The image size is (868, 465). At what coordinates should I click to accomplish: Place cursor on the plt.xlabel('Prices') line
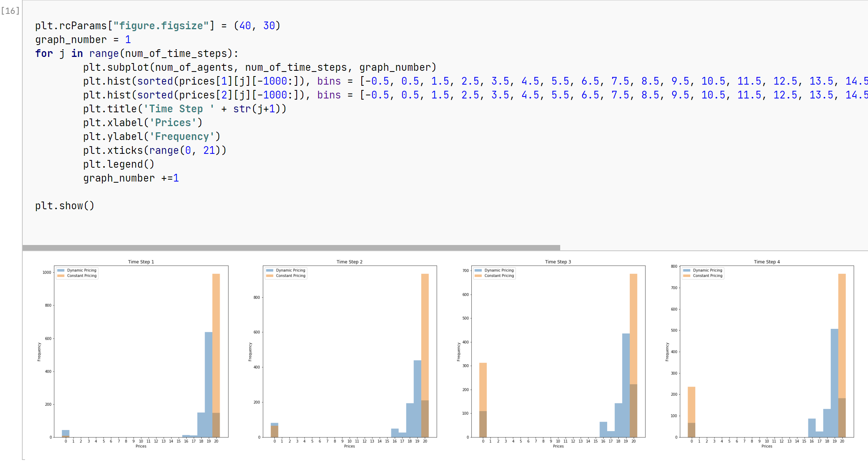pyautogui.click(x=142, y=123)
